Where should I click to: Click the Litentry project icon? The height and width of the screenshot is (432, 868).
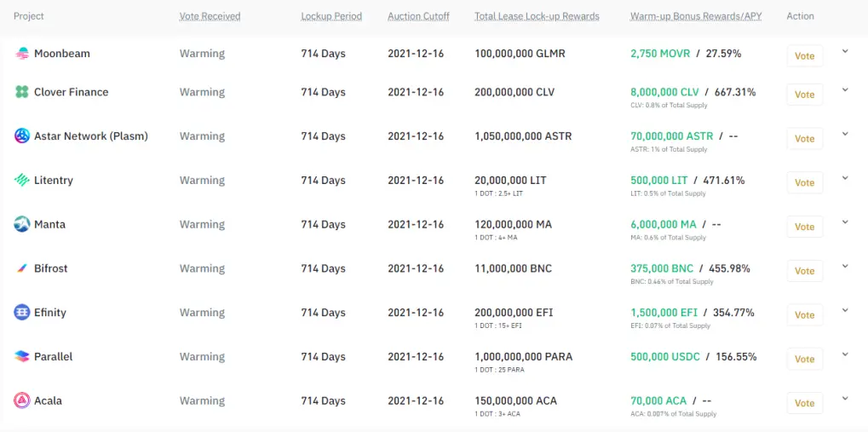pos(21,180)
